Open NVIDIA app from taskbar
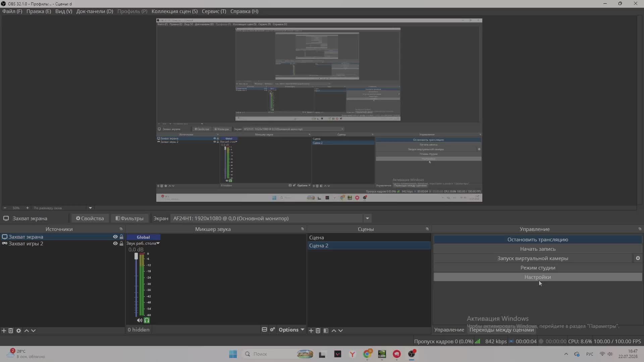Viewport: 644px width, 362px height. coord(382,354)
